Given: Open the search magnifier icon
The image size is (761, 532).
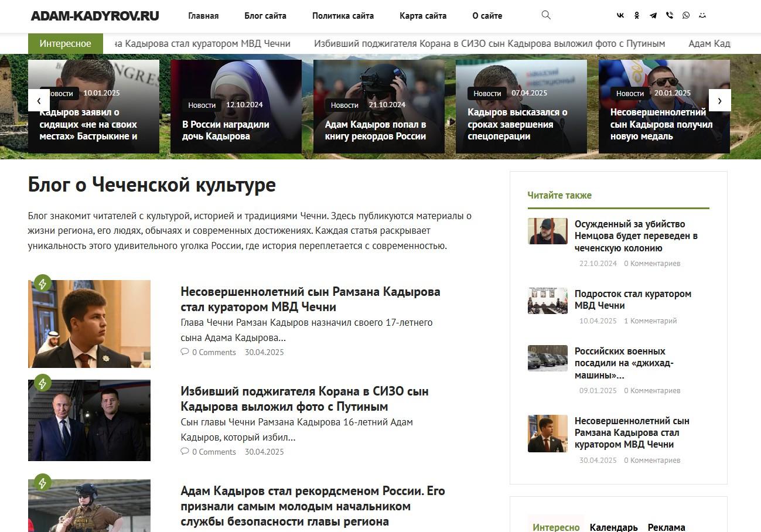Looking at the screenshot, I should [x=546, y=15].
